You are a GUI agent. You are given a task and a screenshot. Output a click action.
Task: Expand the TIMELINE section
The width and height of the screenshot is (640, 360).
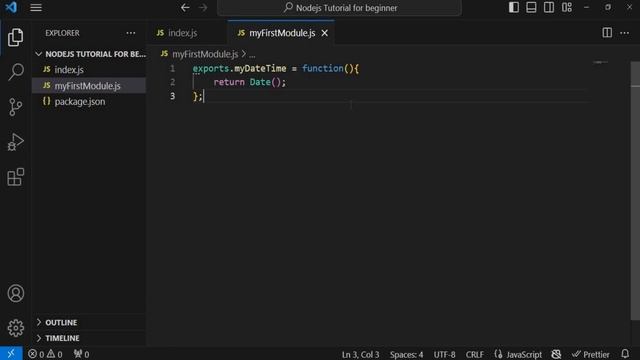point(89,338)
